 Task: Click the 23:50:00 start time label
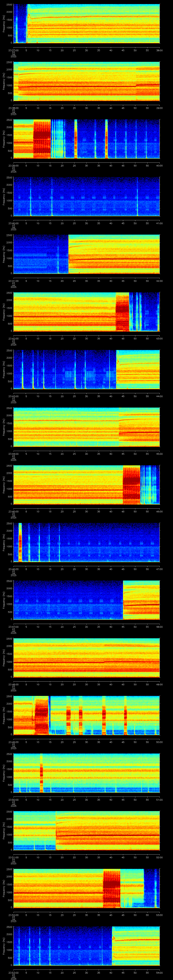[13, 800]
